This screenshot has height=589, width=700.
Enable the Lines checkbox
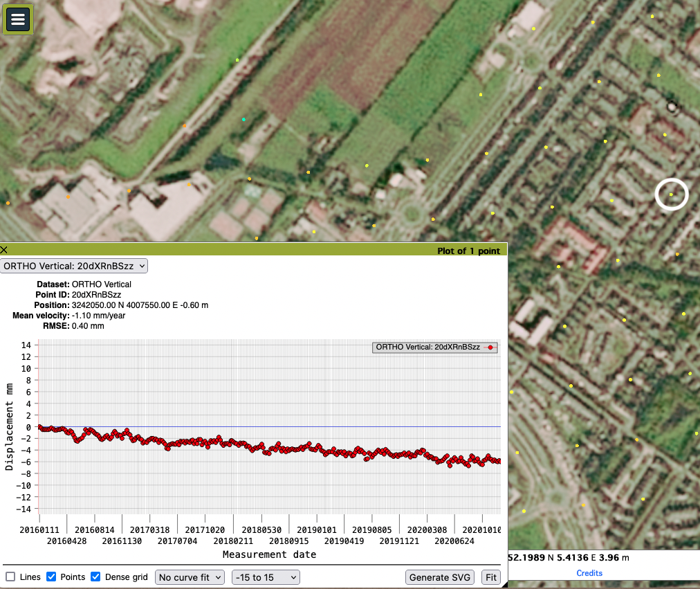(x=10, y=577)
